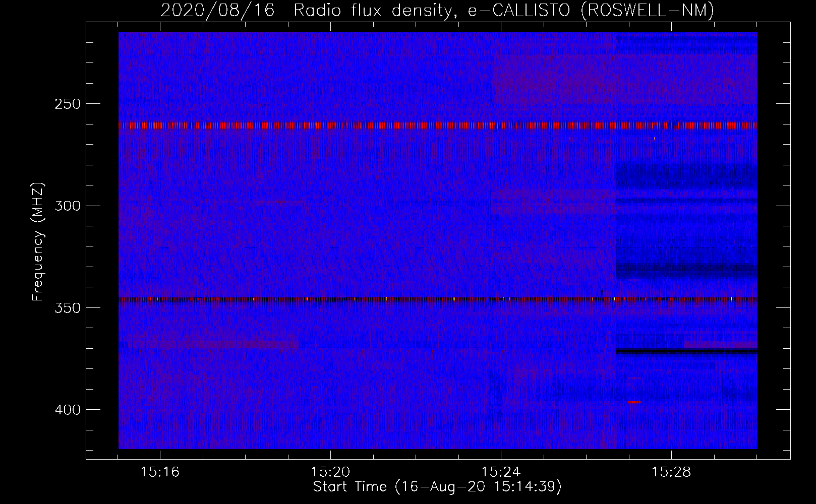This screenshot has width=816, height=504.
Task: Click the 250 frequency tick label
Action: [67, 104]
